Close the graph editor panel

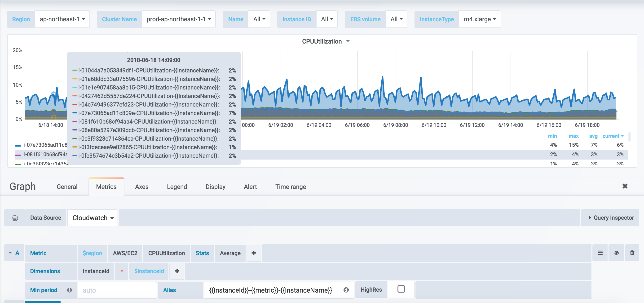coord(625,186)
